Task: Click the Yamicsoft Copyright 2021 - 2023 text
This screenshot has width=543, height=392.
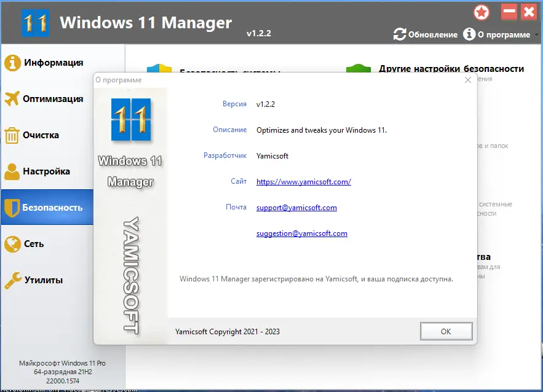Action: (x=227, y=331)
